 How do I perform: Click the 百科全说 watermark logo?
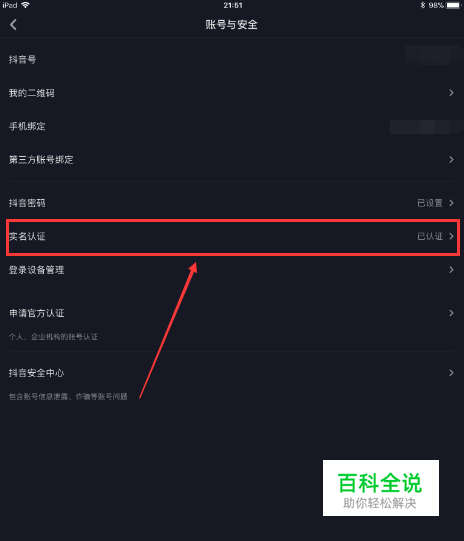[381, 488]
